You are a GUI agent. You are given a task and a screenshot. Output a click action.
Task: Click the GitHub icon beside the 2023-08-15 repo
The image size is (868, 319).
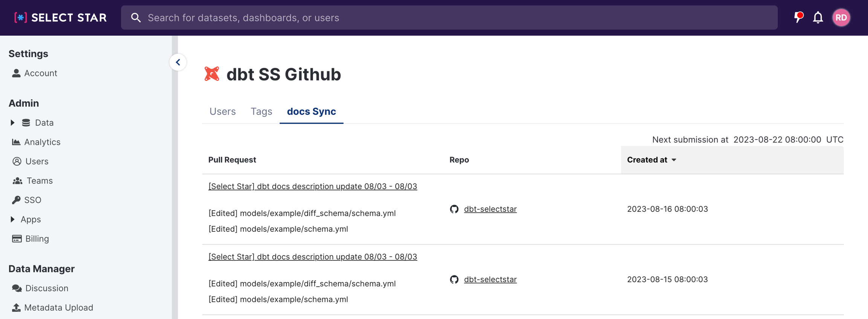click(x=454, y=280)
